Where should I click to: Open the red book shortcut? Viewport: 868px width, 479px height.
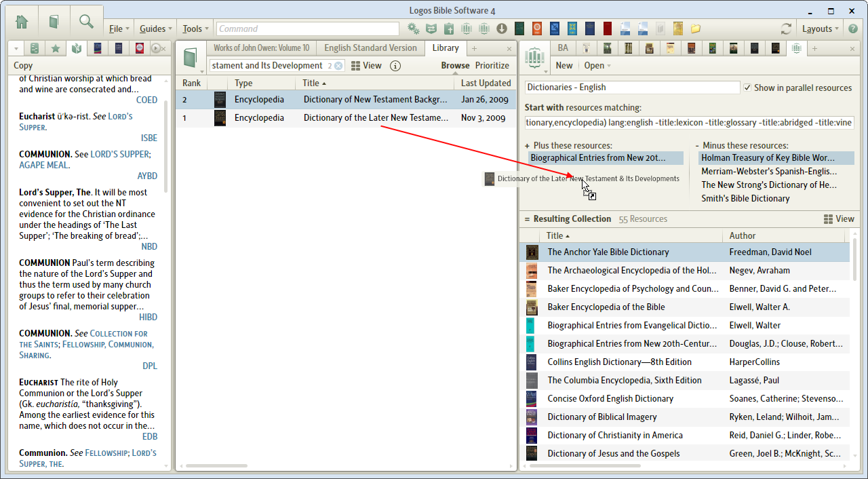608,28
